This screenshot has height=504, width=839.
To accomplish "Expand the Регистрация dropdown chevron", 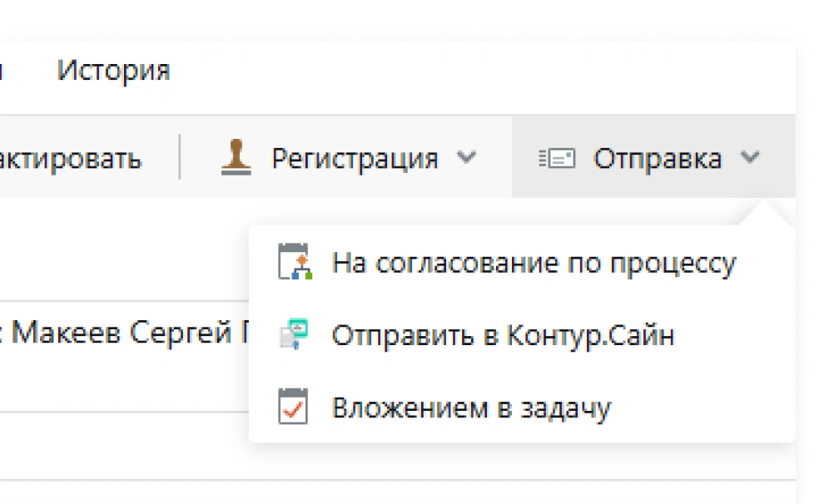I will (467, 158).
